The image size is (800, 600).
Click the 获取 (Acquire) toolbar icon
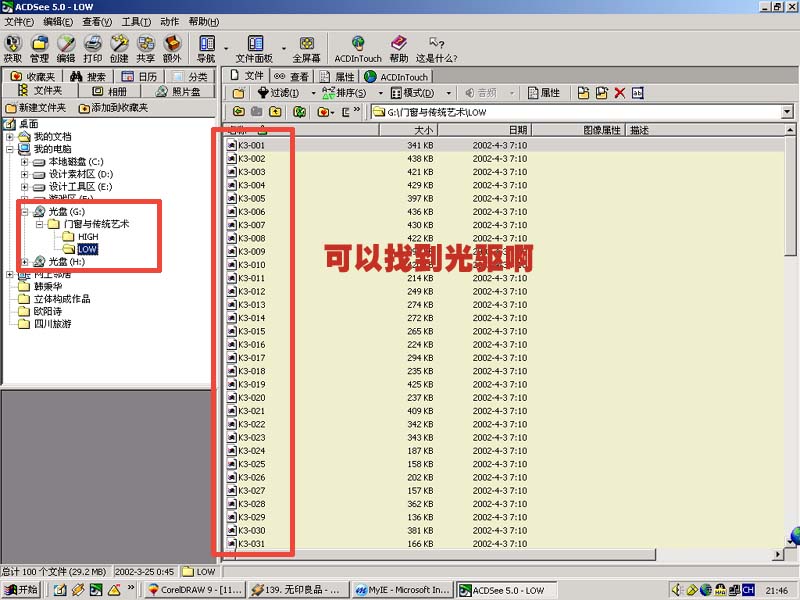(13, 48)
